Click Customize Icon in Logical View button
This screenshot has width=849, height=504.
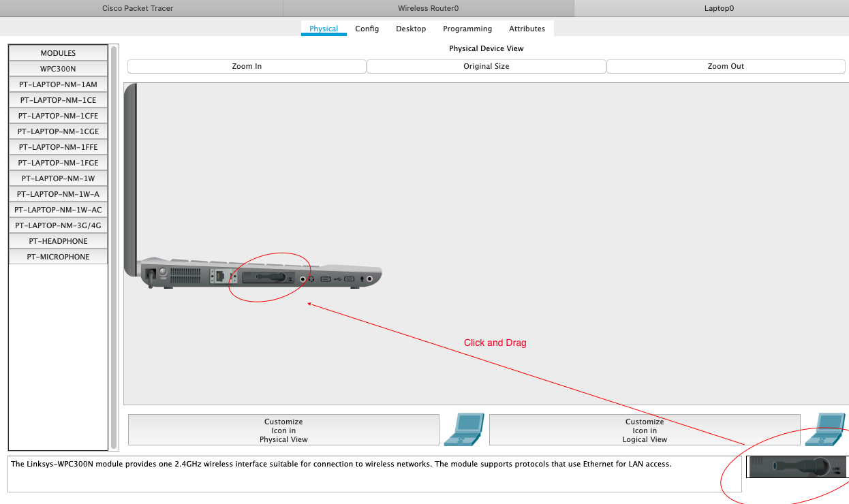point(645,430)
